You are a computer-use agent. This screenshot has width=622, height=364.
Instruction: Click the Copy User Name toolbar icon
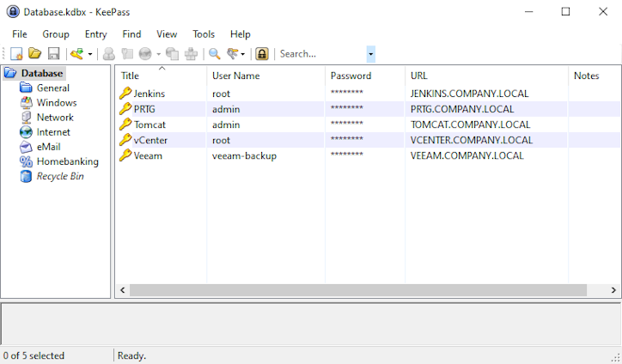pyautogui.click(x=109, y=53)
